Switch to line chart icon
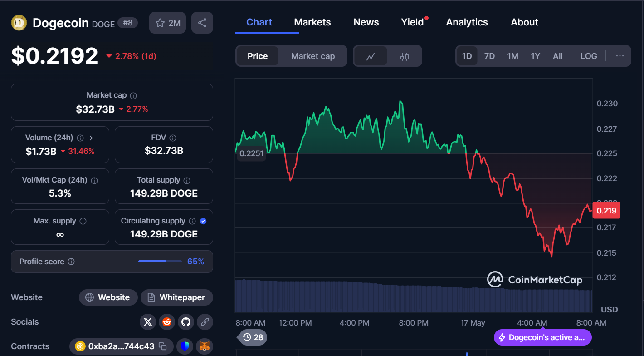Image resolution: width=644 pixels, height=356 pixels. [371, 56]
